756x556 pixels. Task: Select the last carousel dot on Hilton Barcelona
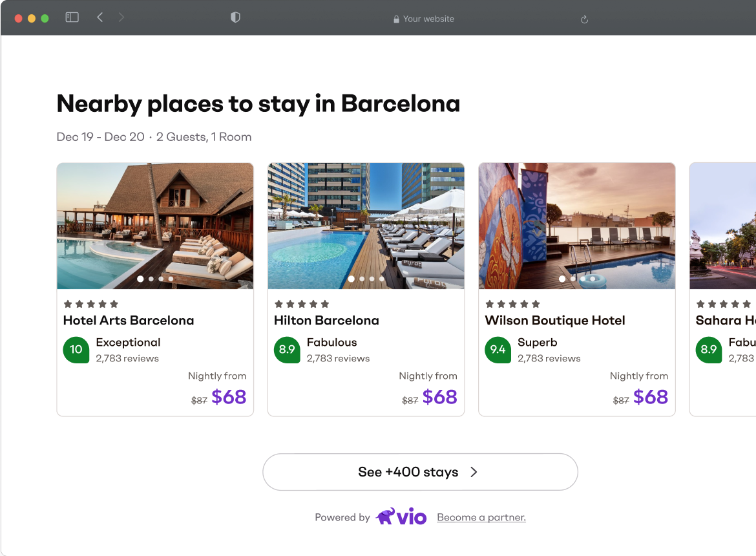(x=381, y=279)
